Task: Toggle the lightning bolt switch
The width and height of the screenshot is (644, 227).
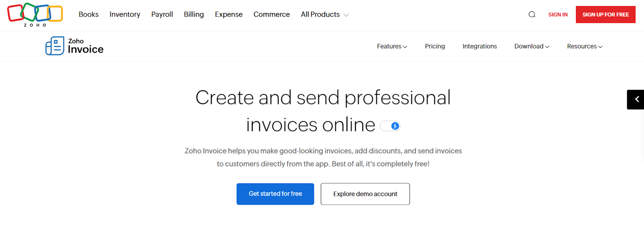Action: (390, 126)
